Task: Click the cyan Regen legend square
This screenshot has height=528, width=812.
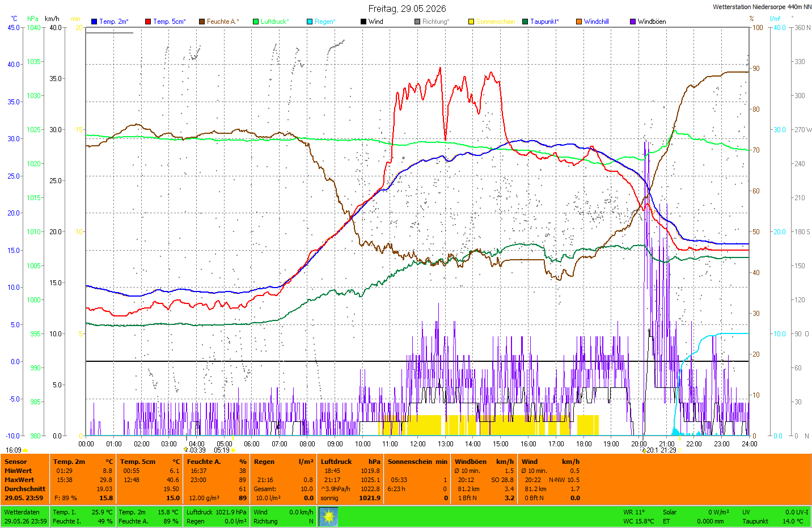Action: pos(310,22)
